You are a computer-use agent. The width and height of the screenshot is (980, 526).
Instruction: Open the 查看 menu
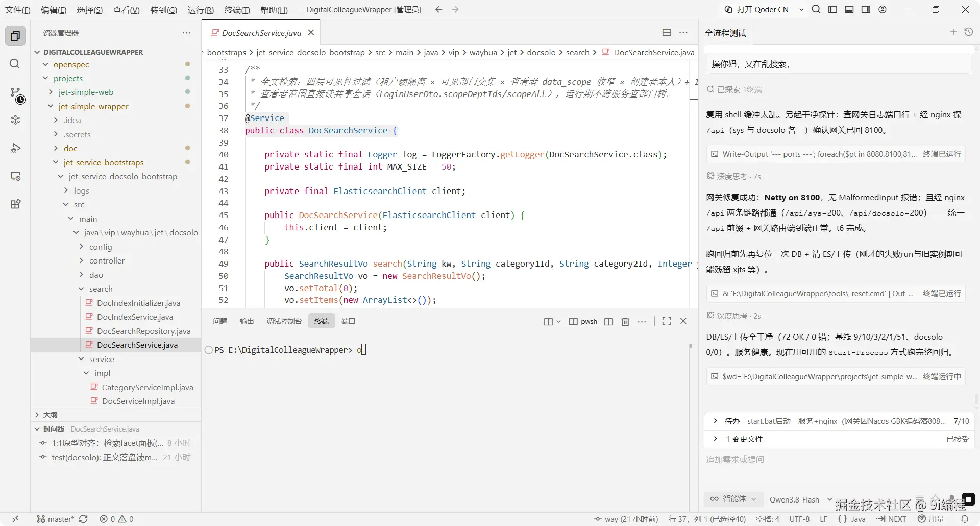(126, 10)
